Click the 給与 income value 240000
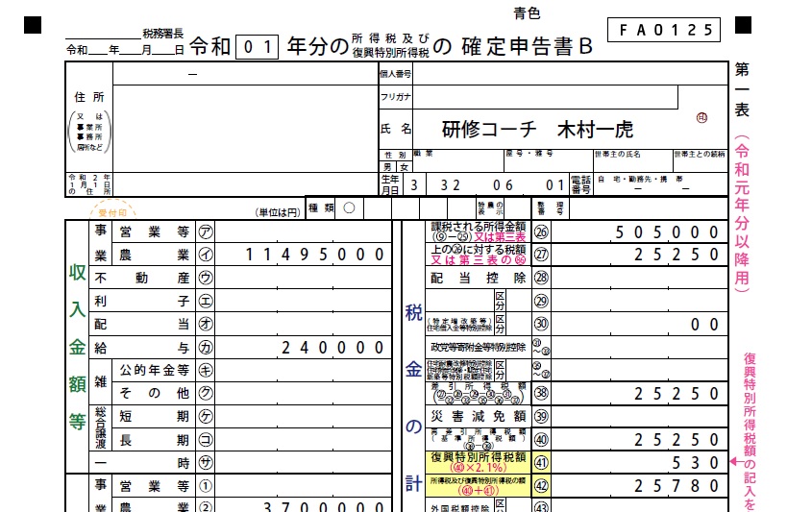812x512 pixels. tap(333, 348)
